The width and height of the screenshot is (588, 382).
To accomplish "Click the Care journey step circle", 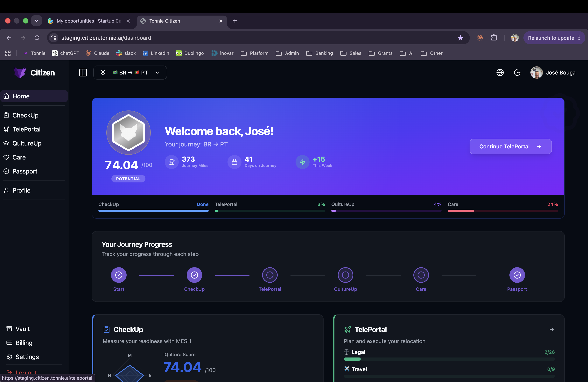I will pyautogui.click(x=421, y=275).
